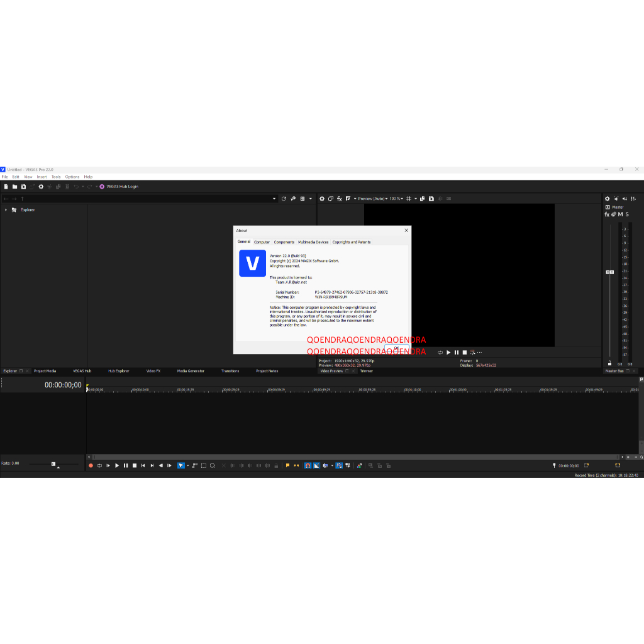This screenshot has height=644, width=644.
Task: Open the Master FX icon in the mixer
Action: coord(608,214)
